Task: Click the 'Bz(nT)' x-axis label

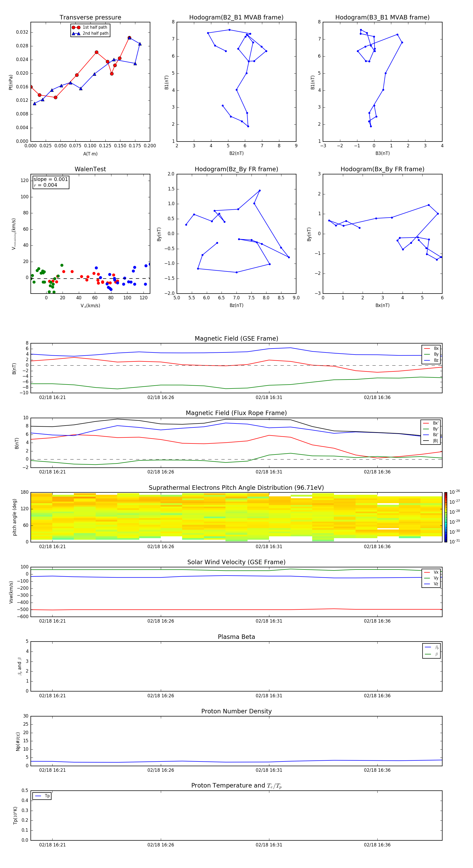Action: (236, 305)
